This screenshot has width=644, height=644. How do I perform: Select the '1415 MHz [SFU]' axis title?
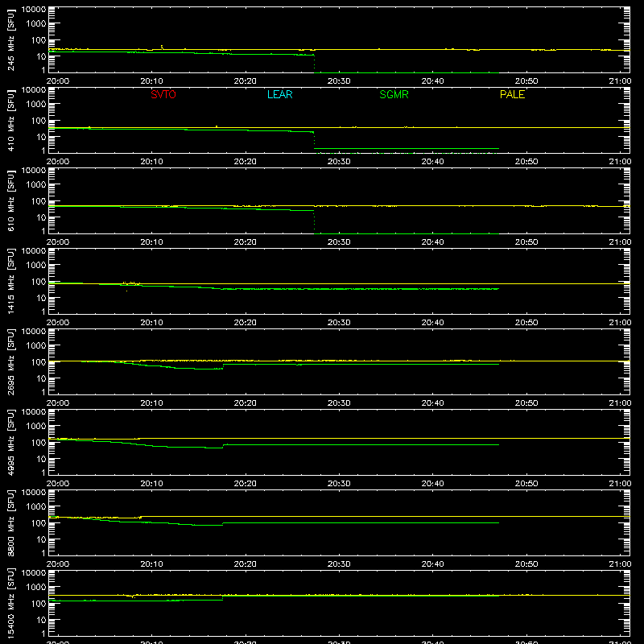coord(11,282)
